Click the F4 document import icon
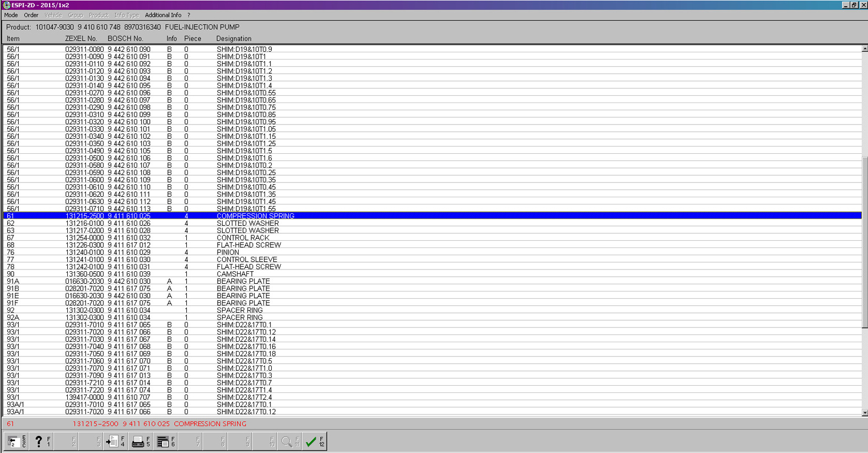Image resolution: width=868 pixels, height=453 pixels. (115, 441)
